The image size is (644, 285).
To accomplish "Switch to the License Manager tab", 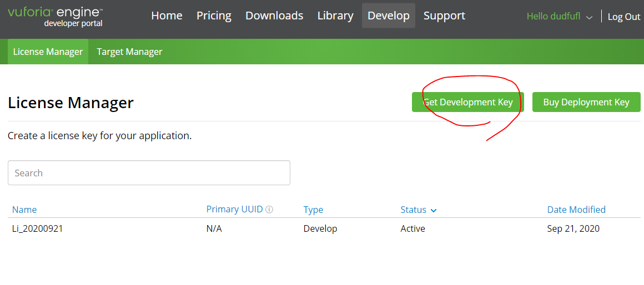I will tap(48, 52).
